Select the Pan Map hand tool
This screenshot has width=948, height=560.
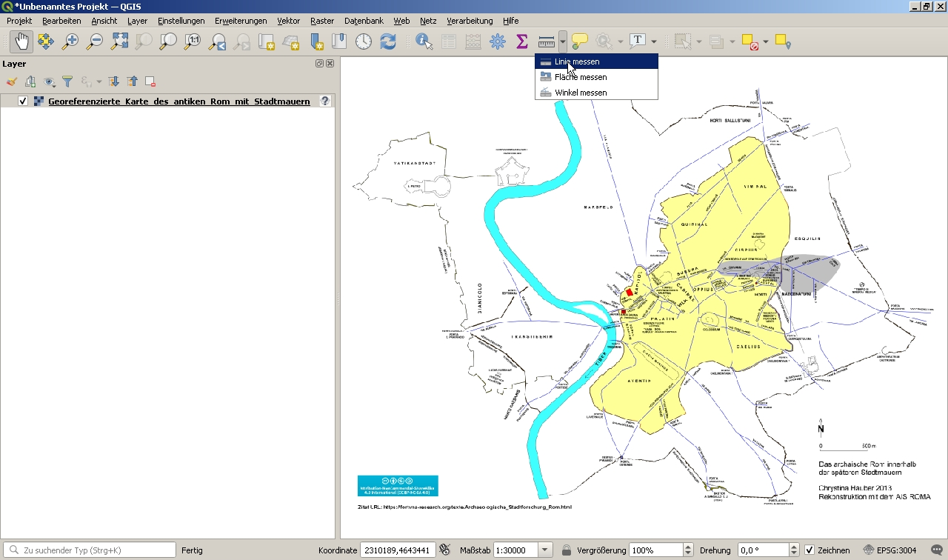(21, 41)
